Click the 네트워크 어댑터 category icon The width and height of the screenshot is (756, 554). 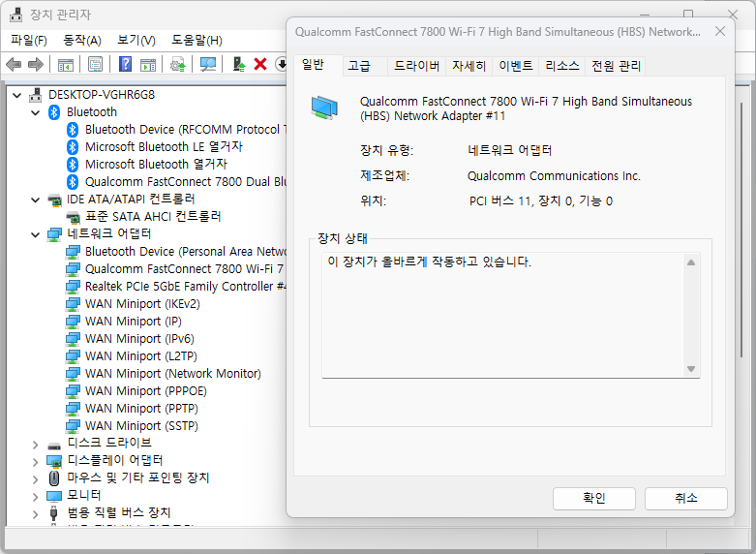54,234
